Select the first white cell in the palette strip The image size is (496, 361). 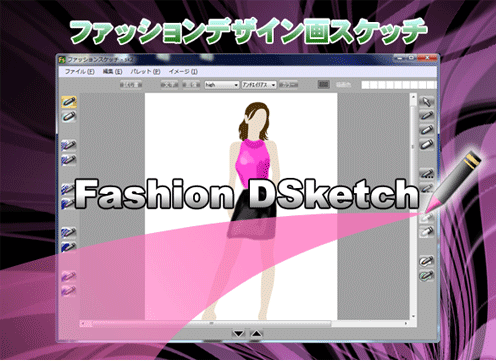pos(366,85)
